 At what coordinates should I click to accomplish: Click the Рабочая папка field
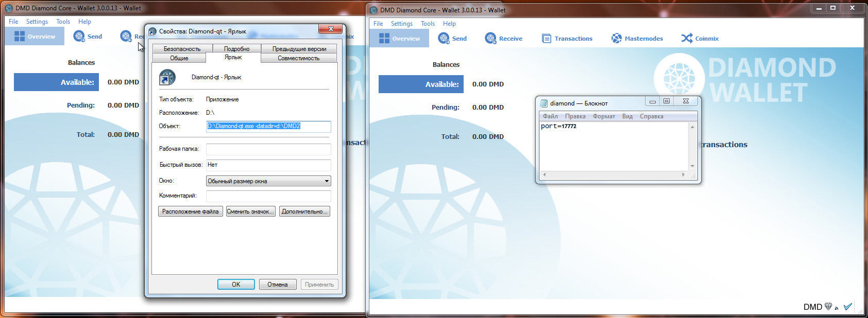(268, 149)
